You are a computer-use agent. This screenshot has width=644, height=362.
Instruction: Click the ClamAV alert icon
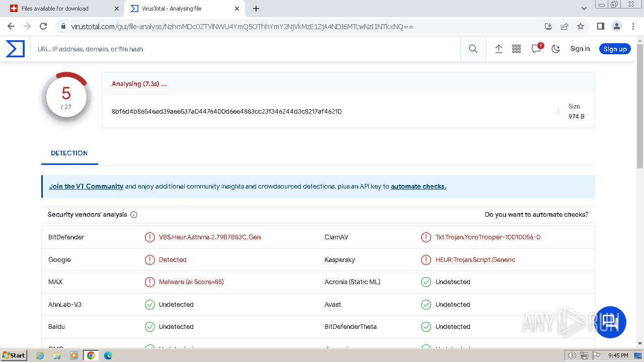pos(426,237)
